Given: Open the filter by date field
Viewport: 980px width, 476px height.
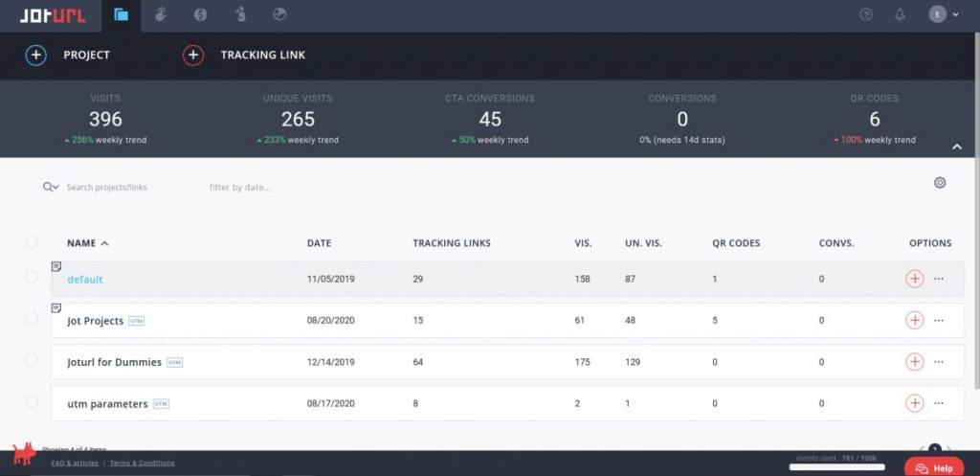Looking at the screenshot, I should [263, 187].
